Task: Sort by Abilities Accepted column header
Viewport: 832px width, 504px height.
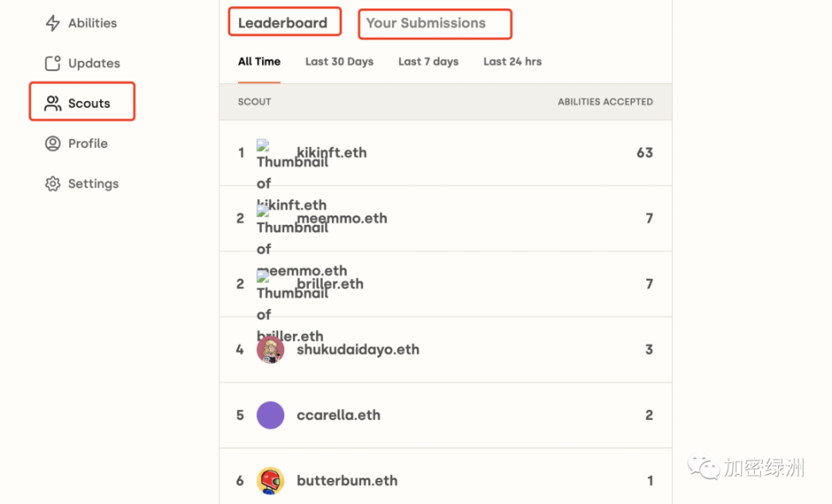Action: click(605, 102)
